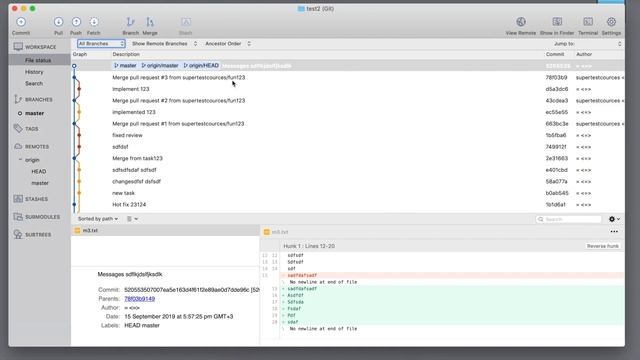640x360 pixels.
Task: Select master under origin remote
Action: 39,183
